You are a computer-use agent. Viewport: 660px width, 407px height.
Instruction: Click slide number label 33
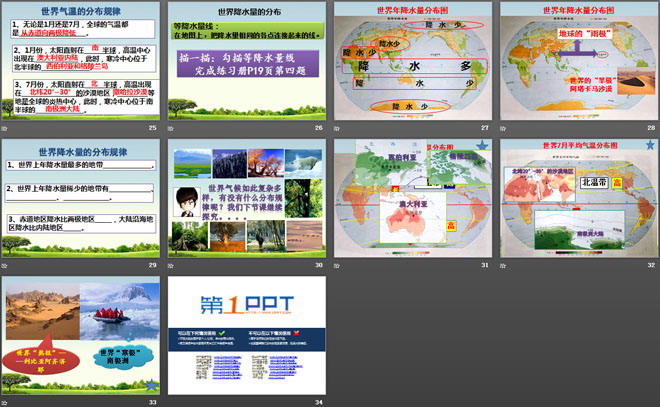[152, 402]
